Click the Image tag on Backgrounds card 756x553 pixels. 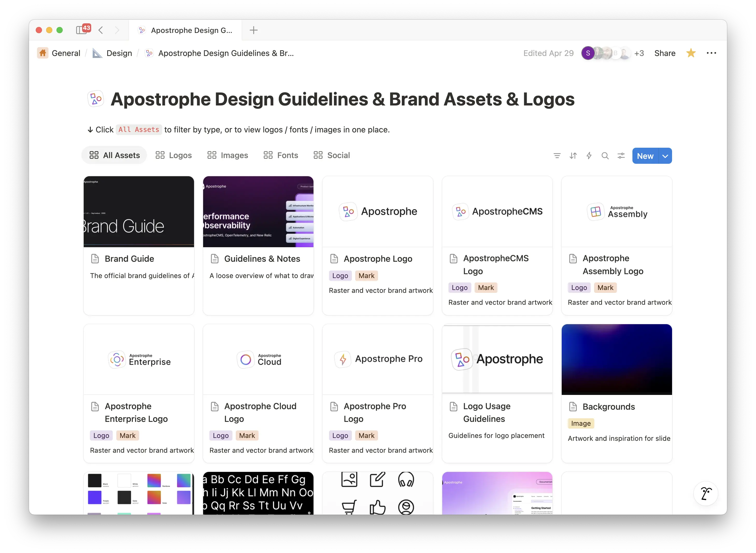click(x=581, y=423)
